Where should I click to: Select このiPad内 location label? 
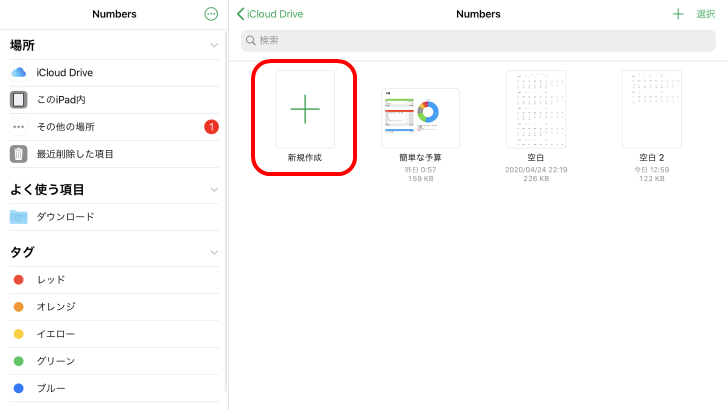point(61,99)
